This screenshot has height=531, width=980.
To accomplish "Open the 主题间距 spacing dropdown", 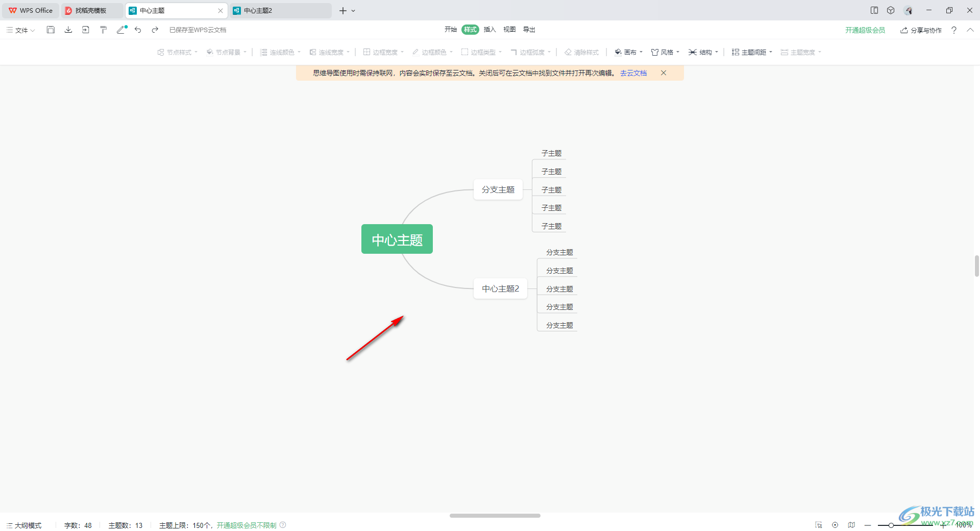I will 752,52.
